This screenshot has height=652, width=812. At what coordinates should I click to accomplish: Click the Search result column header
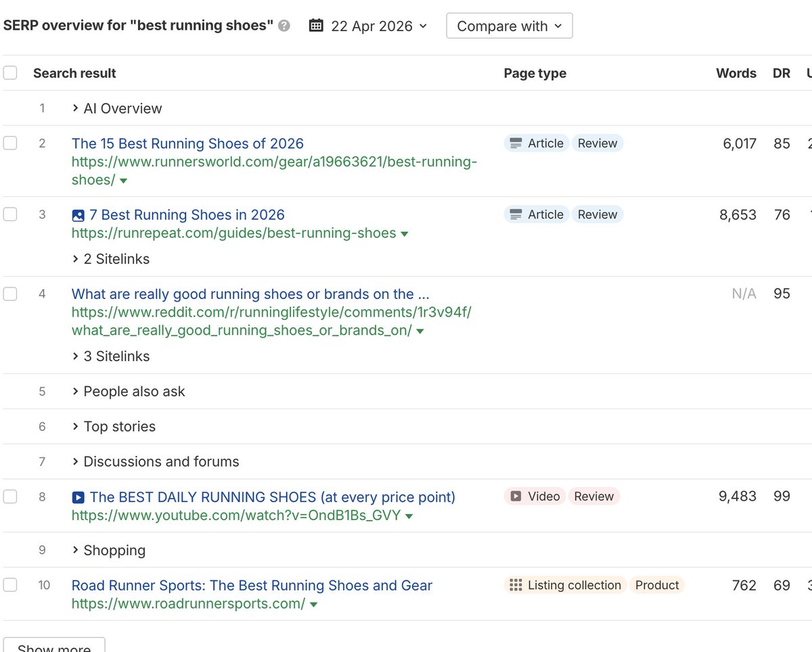(x=74, y=73)
